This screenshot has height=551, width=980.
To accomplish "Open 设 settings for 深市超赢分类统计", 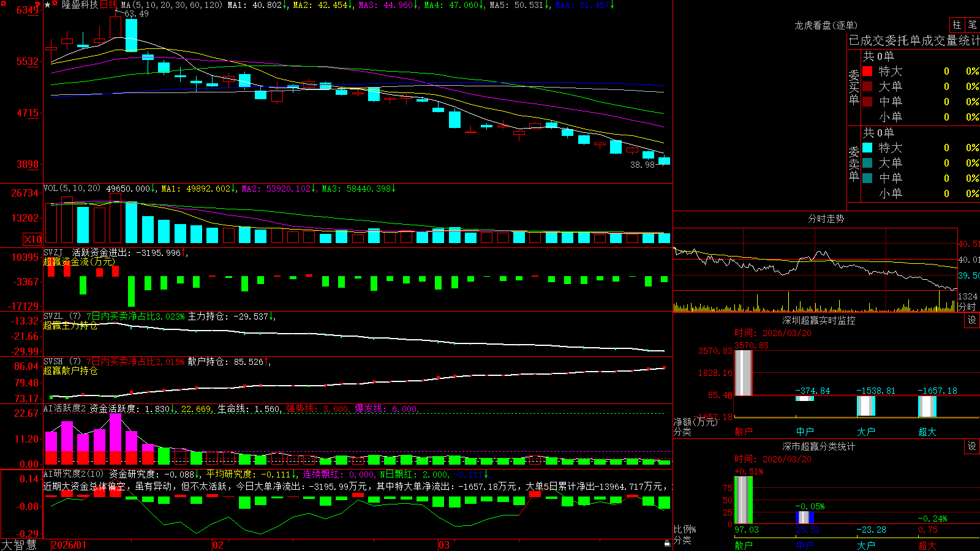I will tap(972, 446).
